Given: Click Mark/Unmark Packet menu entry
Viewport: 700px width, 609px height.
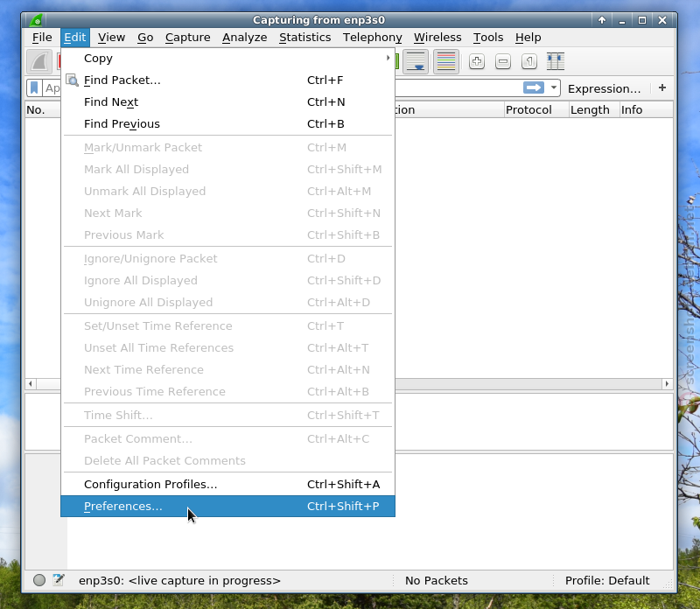Looking at the screenshot, I should [227, 147].
